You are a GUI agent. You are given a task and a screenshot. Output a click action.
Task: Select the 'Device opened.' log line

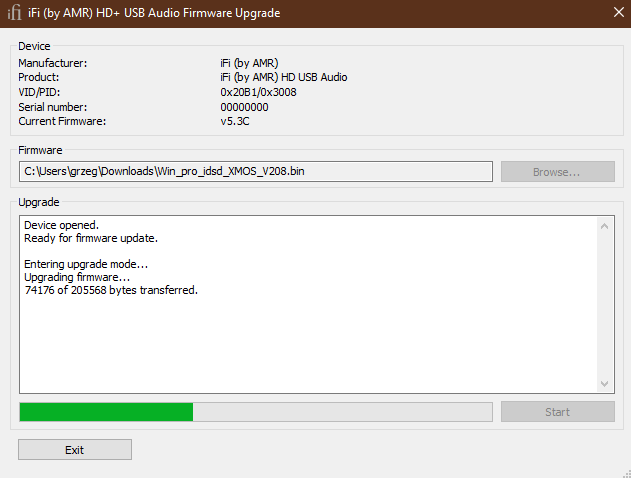coord(61,225)
